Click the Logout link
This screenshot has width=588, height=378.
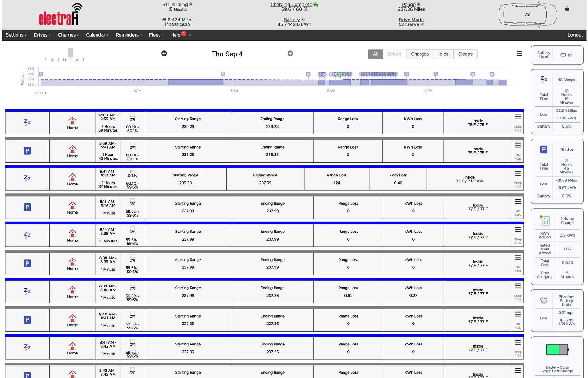pos(575,35)
